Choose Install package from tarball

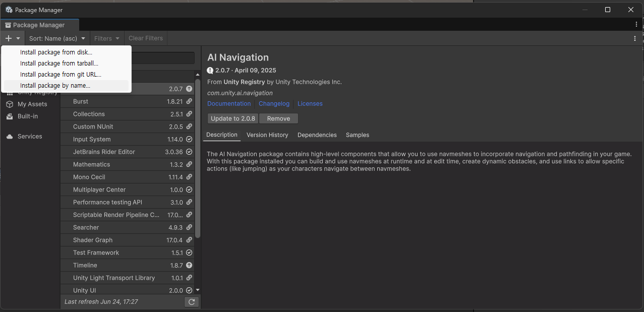pyautogui.click(x=66, y=64)
